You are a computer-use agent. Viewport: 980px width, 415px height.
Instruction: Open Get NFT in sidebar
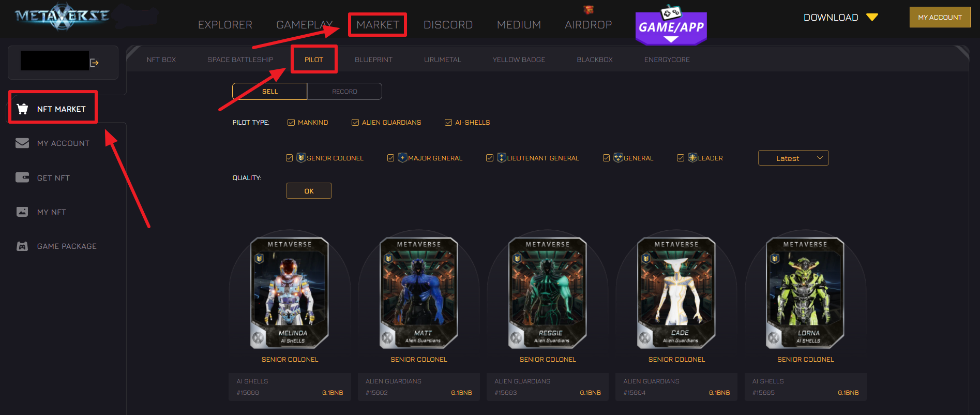click(x=53, y=177)
